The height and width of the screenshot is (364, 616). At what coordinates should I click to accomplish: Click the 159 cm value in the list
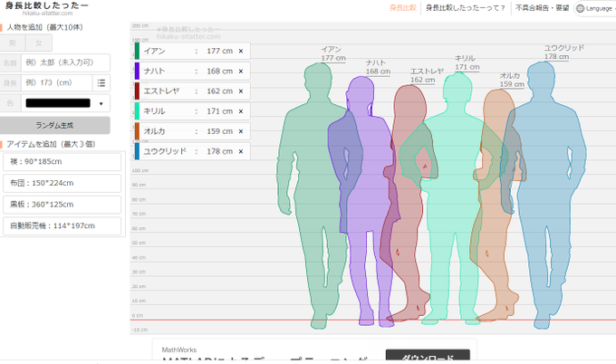(220, 131)
